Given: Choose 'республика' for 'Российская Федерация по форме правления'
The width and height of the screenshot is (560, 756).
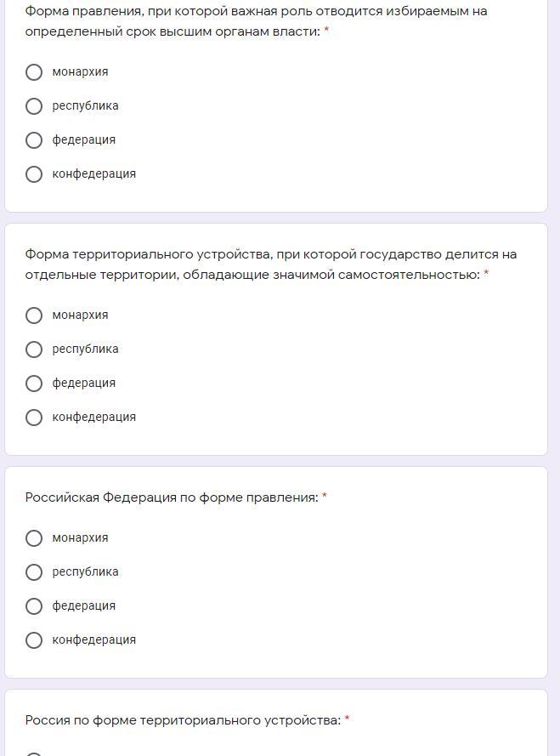Looking at the screenshot, I should [x=34, y=572].
